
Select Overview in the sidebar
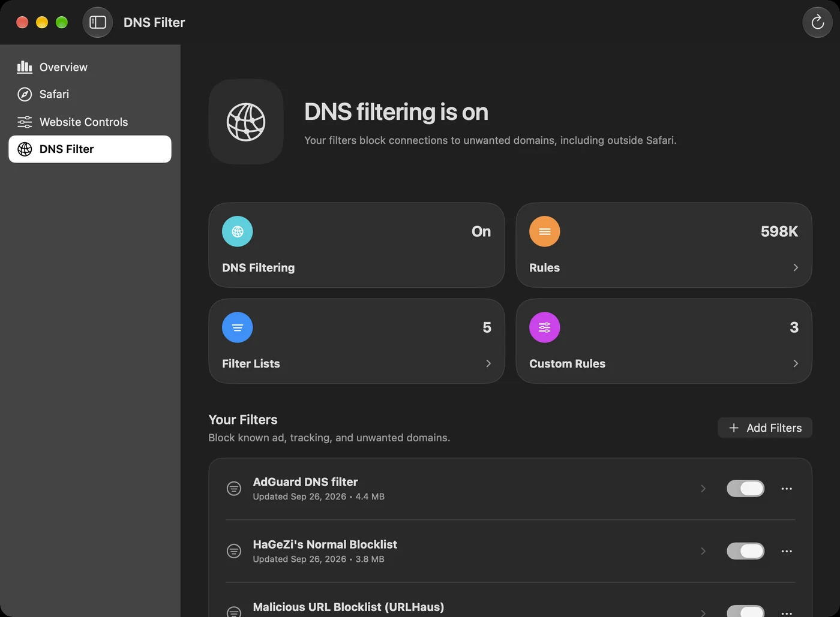tap(90, 67)
